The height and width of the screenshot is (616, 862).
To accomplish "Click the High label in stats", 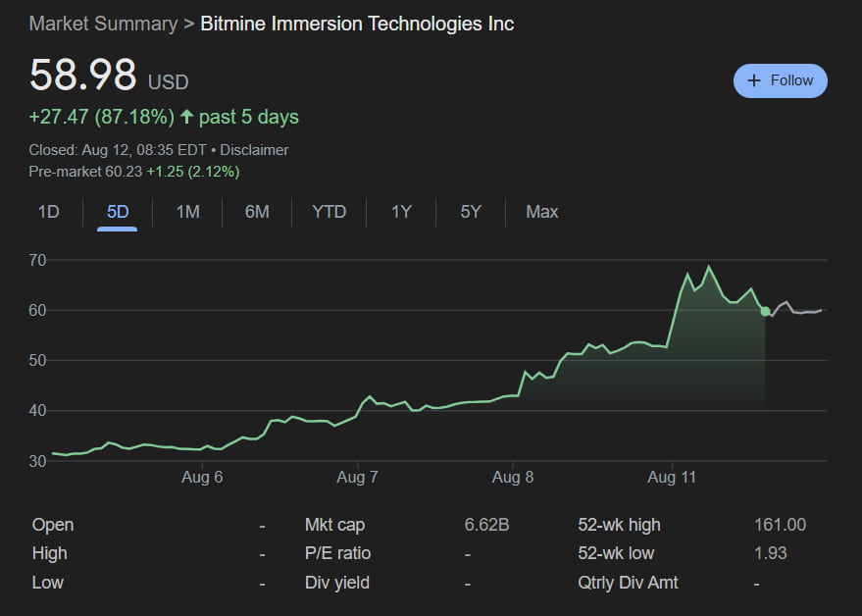I will [49, 553].
